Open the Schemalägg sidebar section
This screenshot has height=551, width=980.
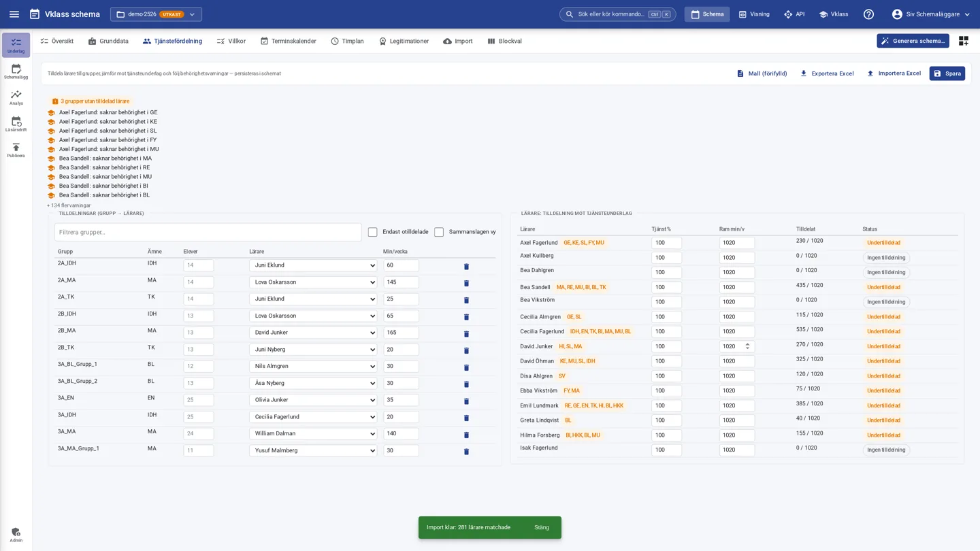[x=16, y=71]
